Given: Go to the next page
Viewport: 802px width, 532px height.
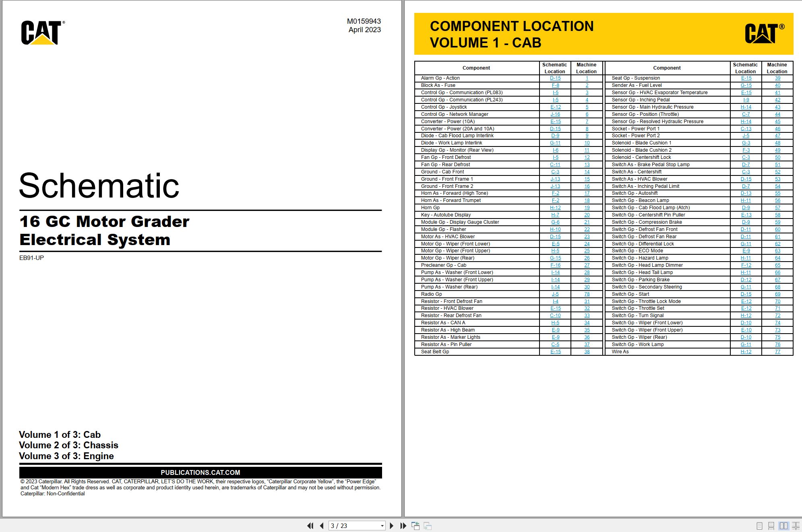Looking at the screenshot, I should [x=391, y=526].
